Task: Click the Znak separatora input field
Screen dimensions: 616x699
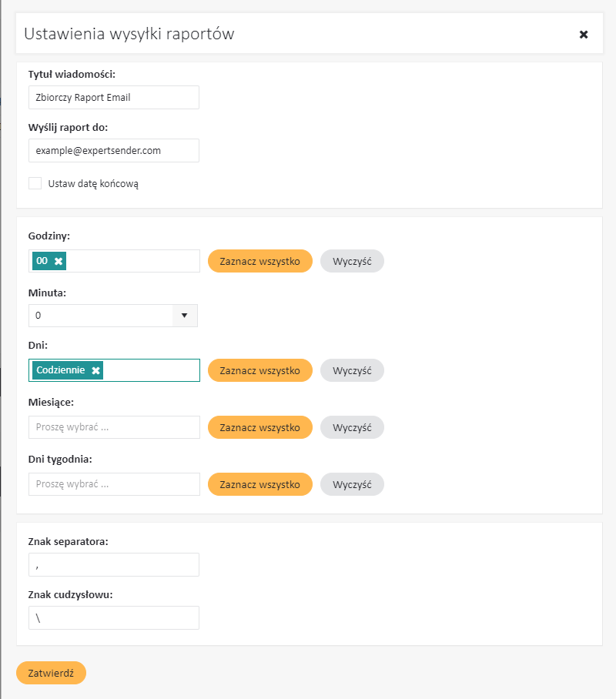Action: coord(114,564)
